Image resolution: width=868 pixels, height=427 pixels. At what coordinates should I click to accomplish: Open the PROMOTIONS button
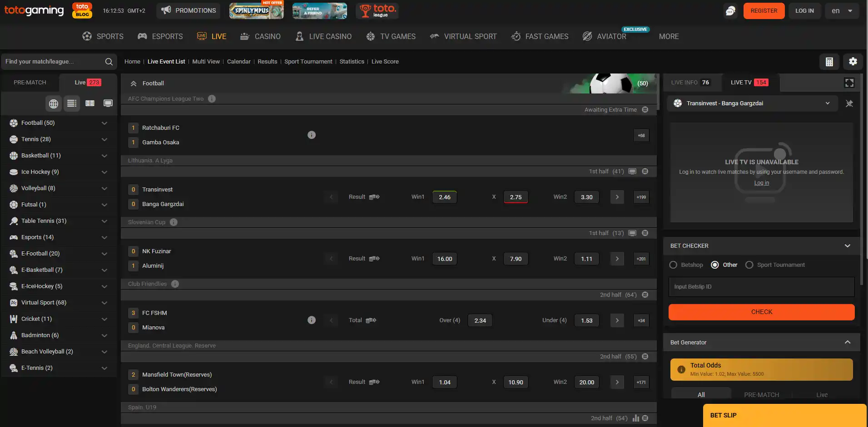tap(188, 10)
